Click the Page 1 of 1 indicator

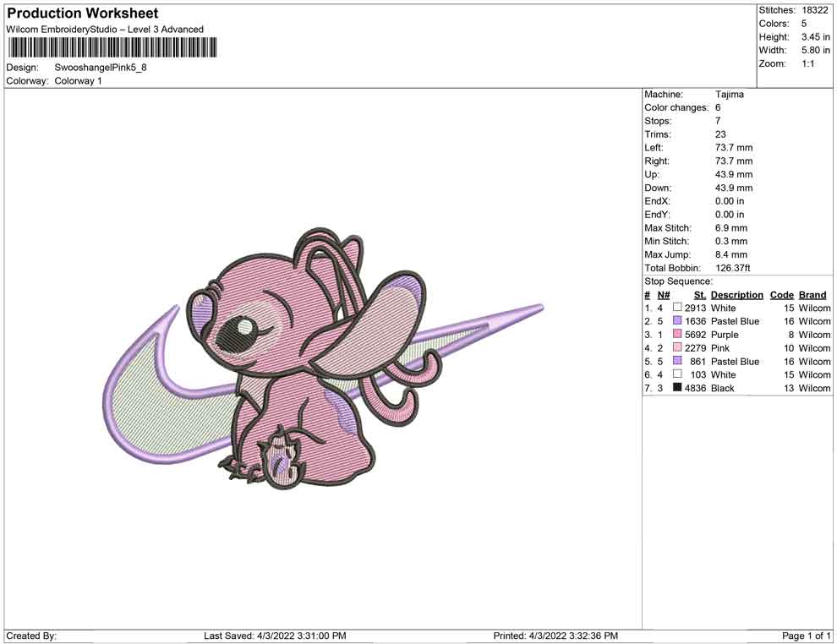pyautogui.click(x=806, y=636)
